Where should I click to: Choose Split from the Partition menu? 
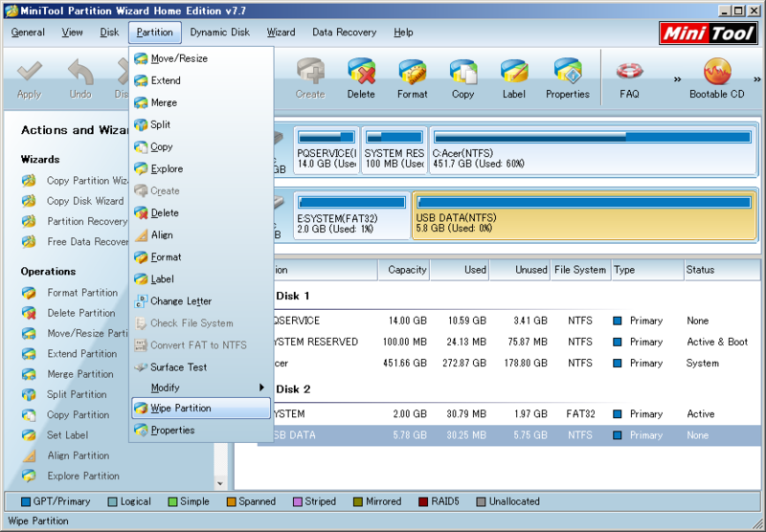tap(201, 124)
